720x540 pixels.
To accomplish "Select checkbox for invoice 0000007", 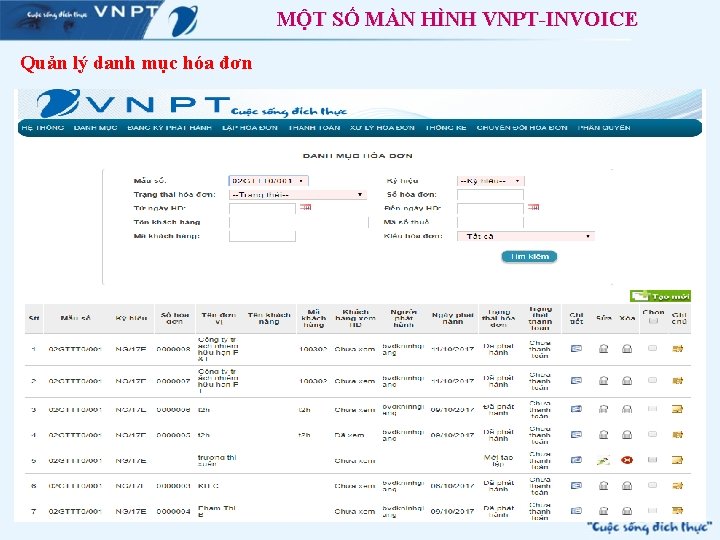I will tap(652, 380).
